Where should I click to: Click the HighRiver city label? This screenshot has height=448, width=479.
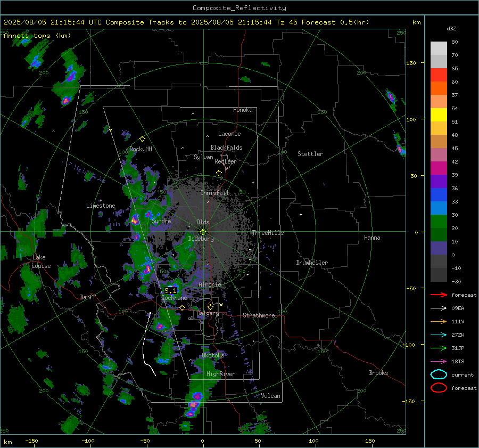coord(221,374)
